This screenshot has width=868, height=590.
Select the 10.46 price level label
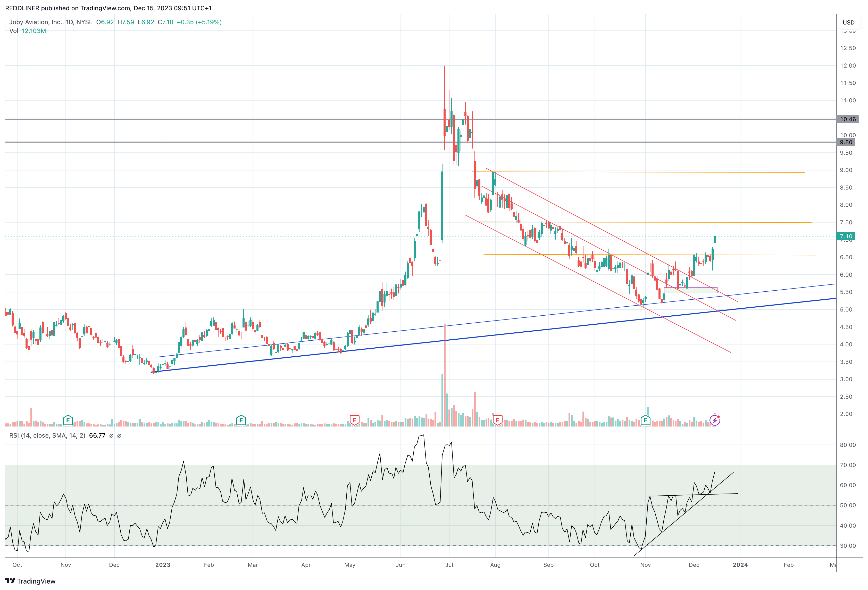coord(848,119)
